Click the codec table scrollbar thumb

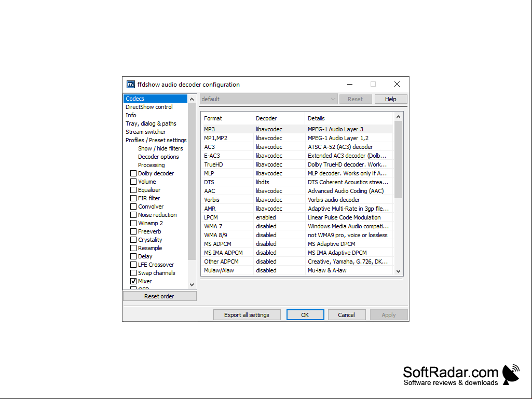[398, 159]
